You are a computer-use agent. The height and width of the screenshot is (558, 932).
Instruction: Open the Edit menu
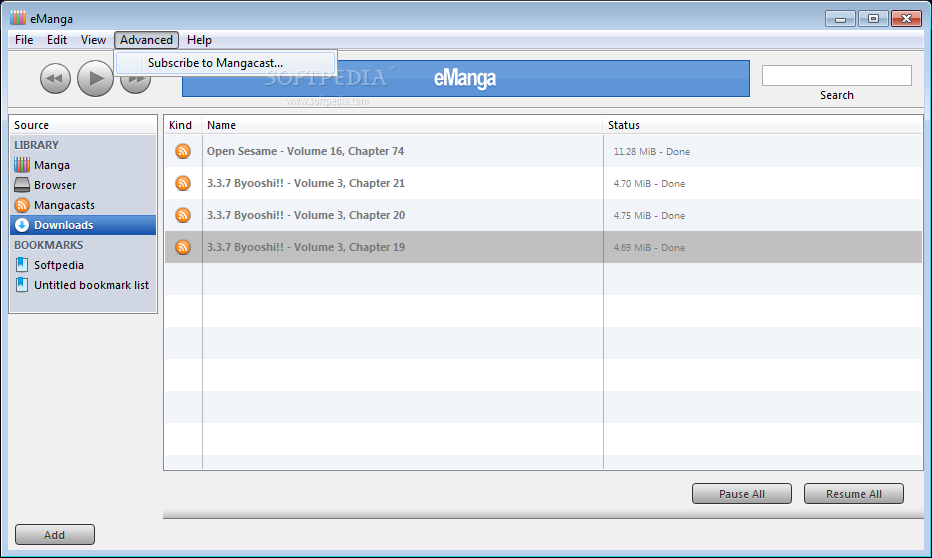click(x=57, y=40)
